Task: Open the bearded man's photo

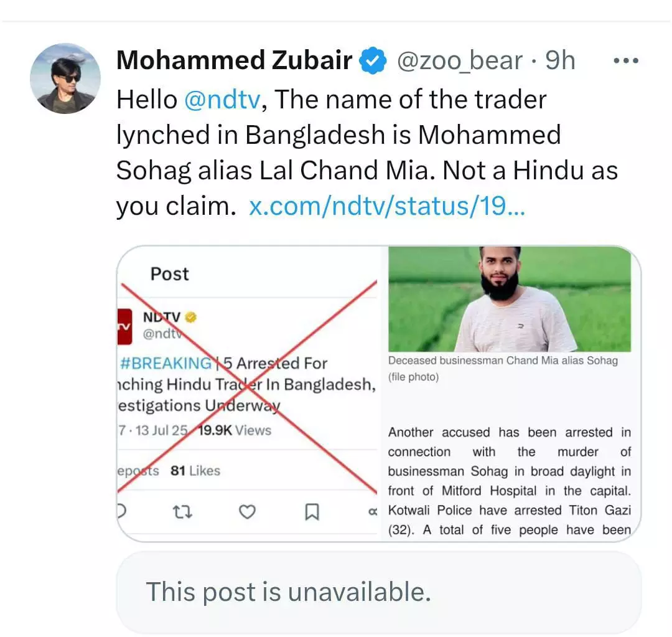Action: (510, 299)
